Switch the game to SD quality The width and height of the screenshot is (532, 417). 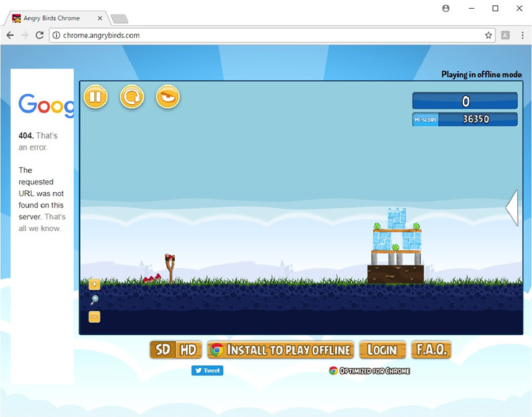[x=162, y=350]
